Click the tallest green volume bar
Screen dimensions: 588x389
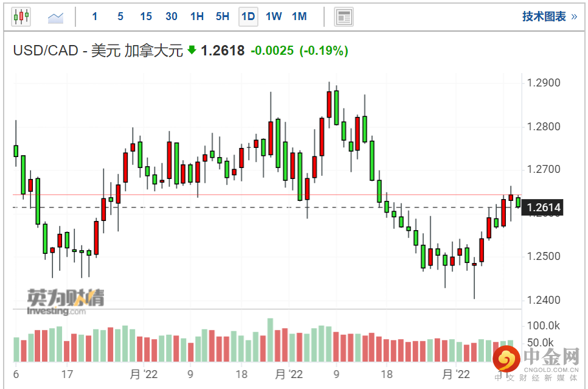pos(270,340)
